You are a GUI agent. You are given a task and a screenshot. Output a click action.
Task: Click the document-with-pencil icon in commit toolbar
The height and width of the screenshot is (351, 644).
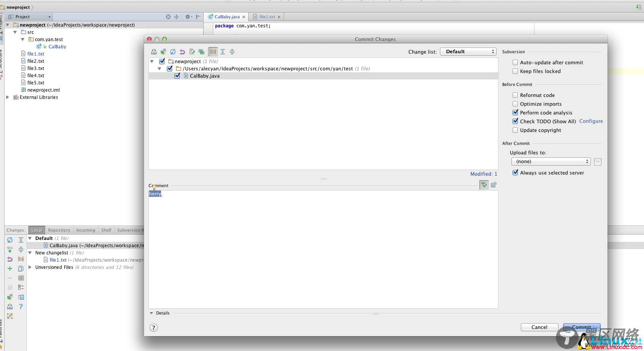(192, 52)
